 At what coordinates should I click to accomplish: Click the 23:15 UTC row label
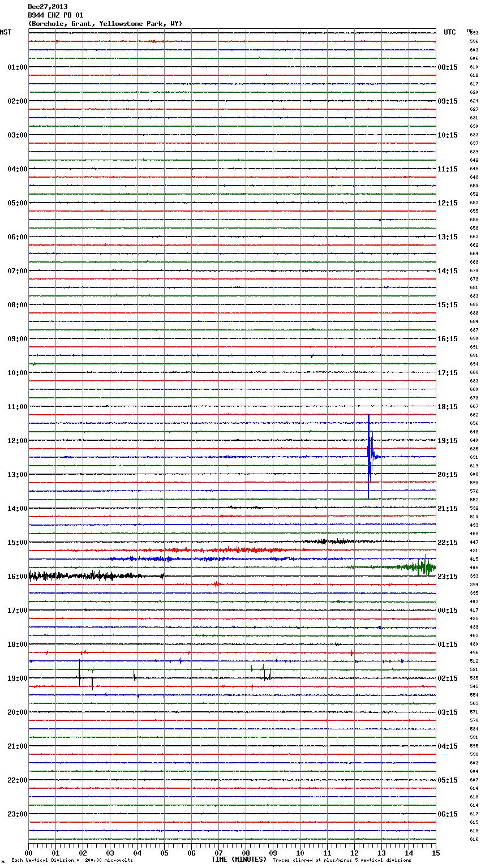tap(448, 577)
